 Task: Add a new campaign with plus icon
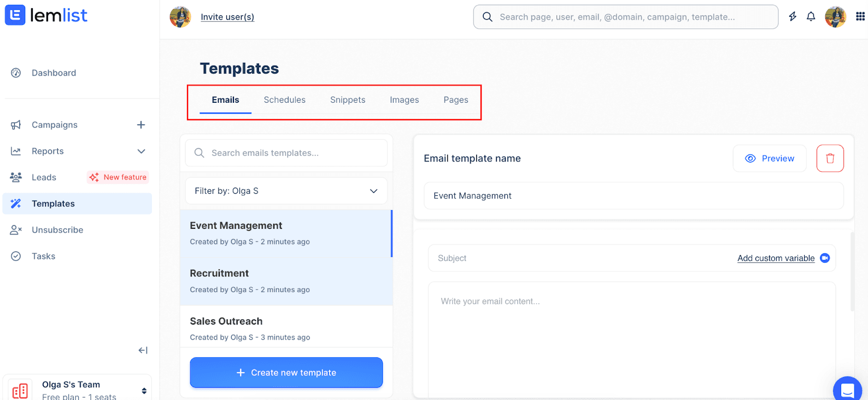coord(141,125)
